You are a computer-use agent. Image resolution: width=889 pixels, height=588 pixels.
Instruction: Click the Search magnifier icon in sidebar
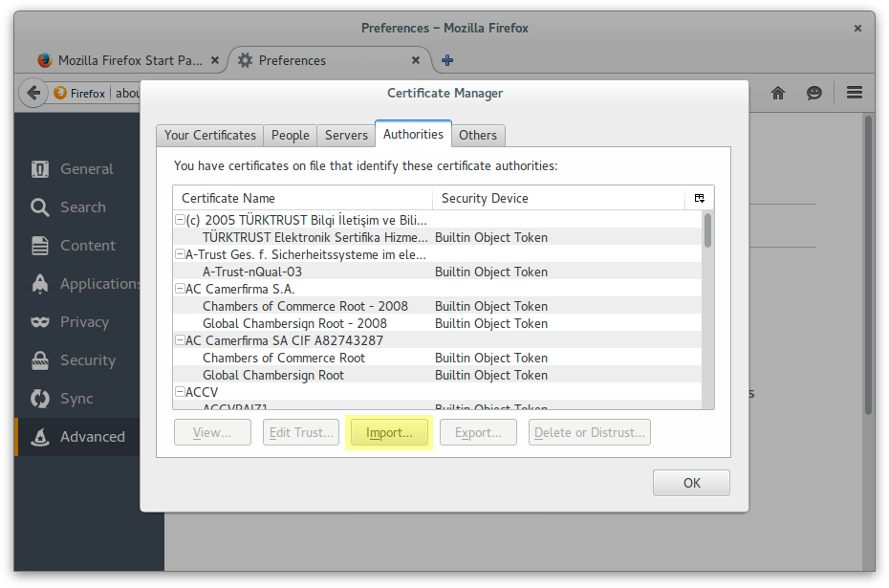coord(40,207)
